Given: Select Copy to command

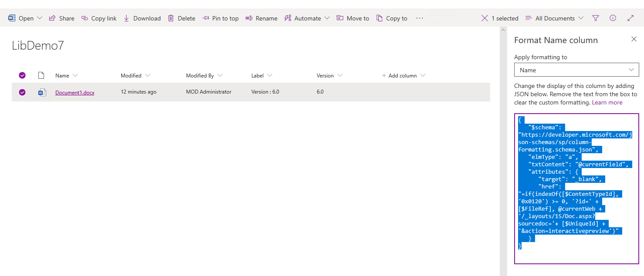Looking at the screenshot, I should [x=392, y=18].
